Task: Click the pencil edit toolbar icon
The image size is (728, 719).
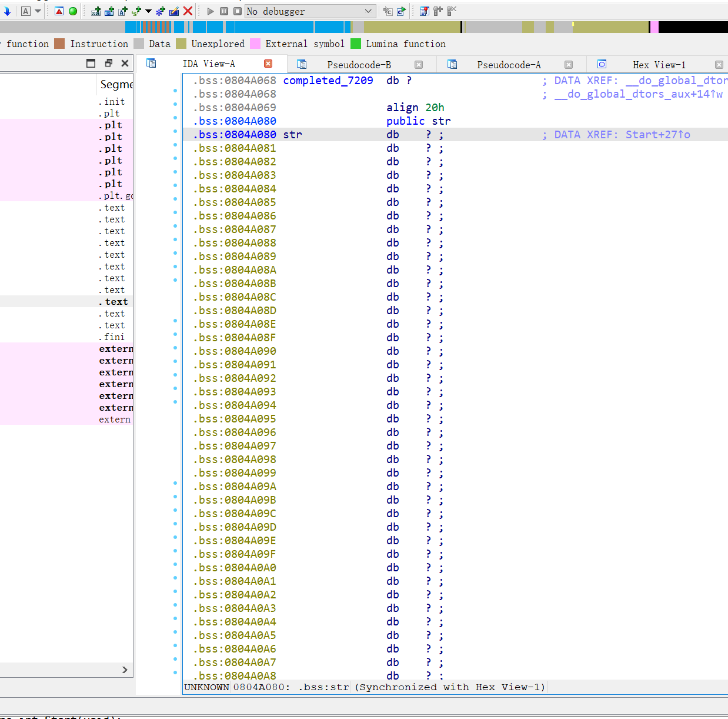Action: [x=174, y=11]
